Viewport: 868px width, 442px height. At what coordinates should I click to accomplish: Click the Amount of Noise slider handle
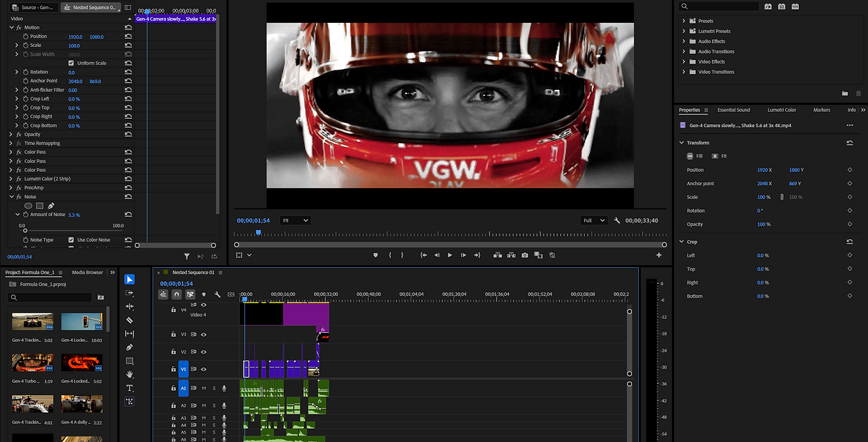tap(26, 231)
